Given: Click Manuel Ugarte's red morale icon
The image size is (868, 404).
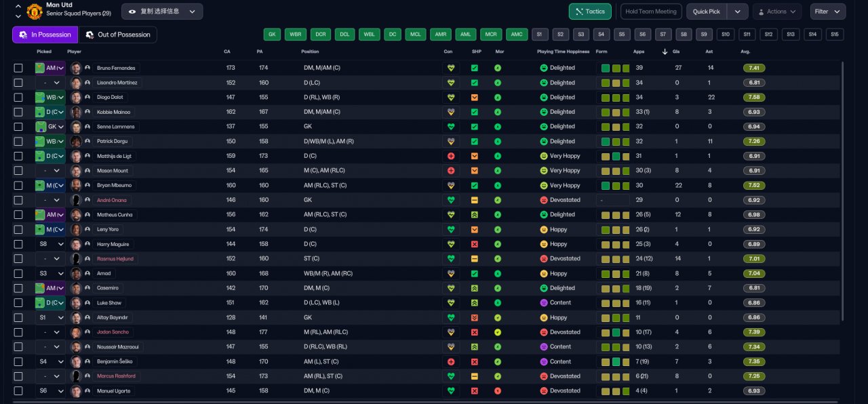Looking at the screenshot, I should click(498, 391).
